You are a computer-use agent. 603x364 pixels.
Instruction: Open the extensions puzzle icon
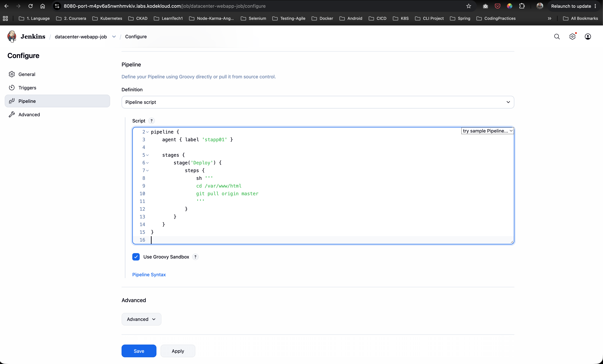522,6
